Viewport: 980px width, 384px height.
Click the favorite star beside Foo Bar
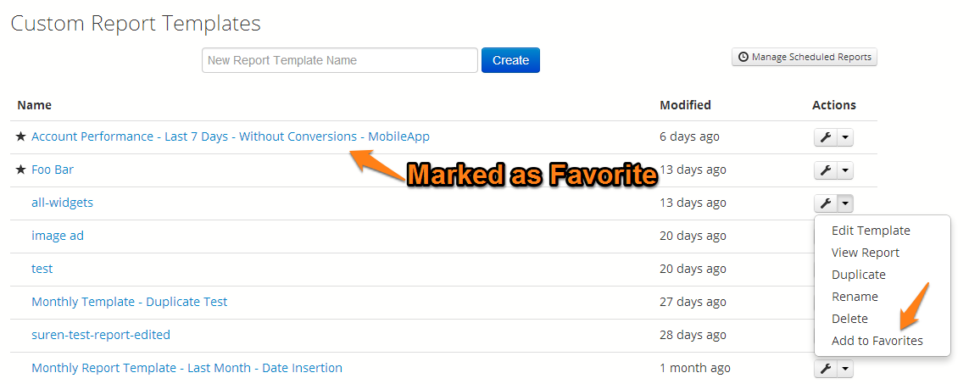tap(21, 170)
